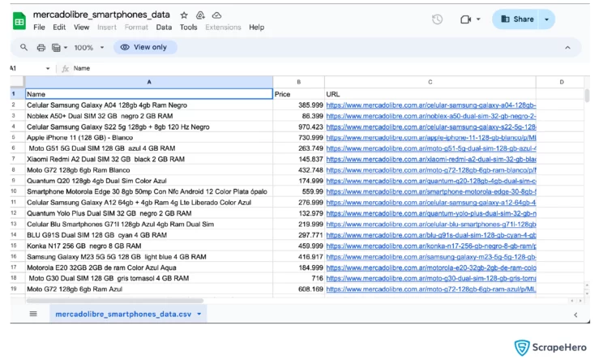Open the View menu
The height and width of the screenshot is (364, 603).
pyautogui.click(x=82, y=28)
